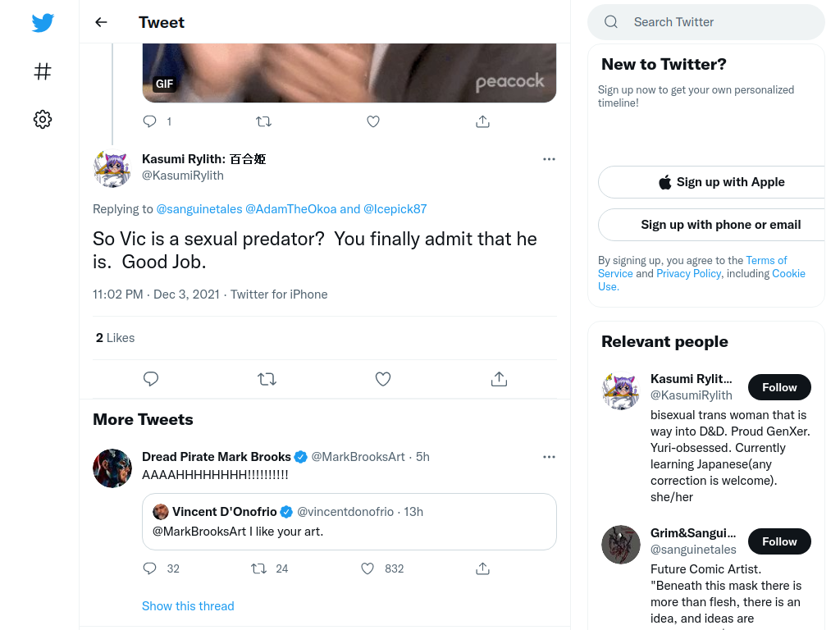Image resolution: width=840 pixels, height=630 pixels.
Task: Share Kasumi Rylith's main tweet
Action: (499, 379)
